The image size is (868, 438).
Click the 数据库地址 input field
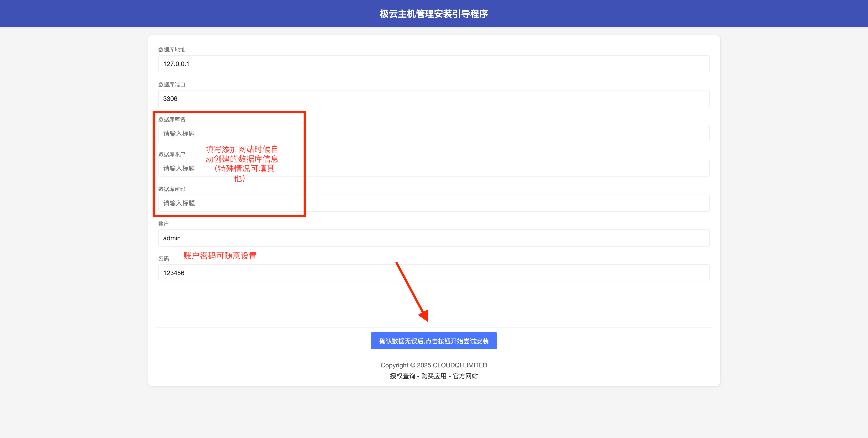(434, 64)
